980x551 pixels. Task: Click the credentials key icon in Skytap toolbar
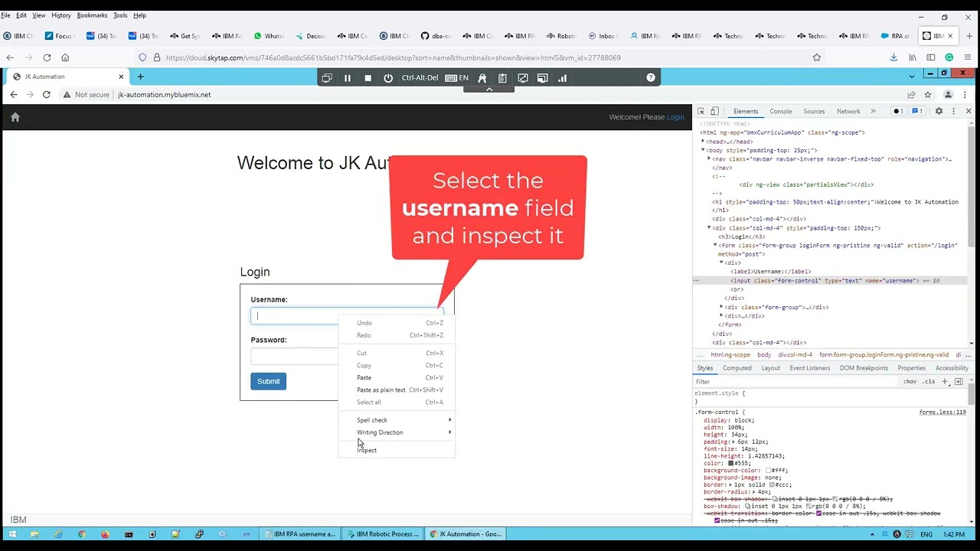[x=482, y=78]
